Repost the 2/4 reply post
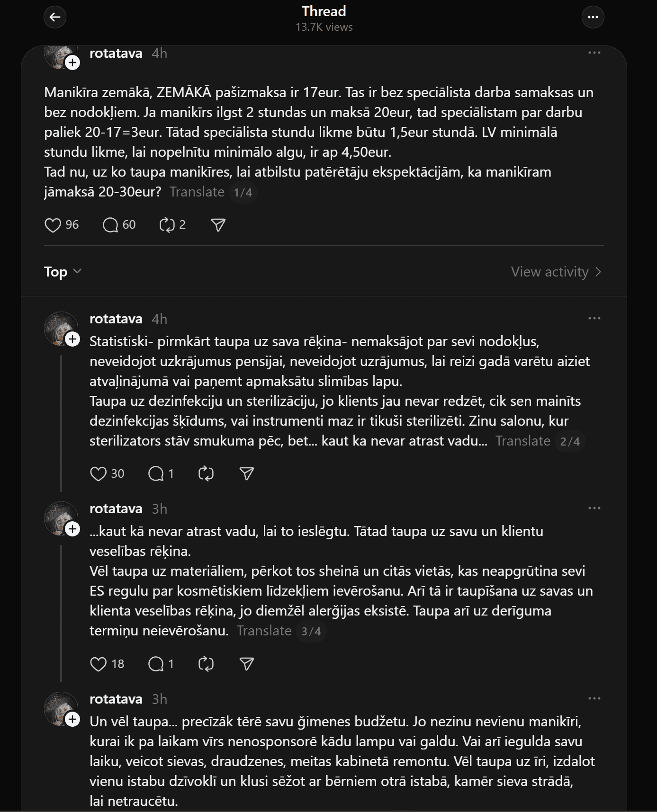This screenshot has width=657, height=812. pos(206,474)
